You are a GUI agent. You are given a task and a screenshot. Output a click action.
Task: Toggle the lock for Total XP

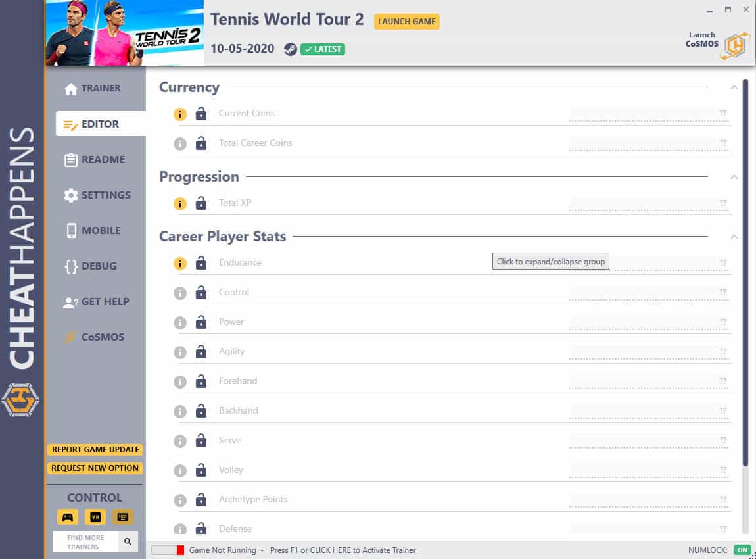tap(201, 203)
